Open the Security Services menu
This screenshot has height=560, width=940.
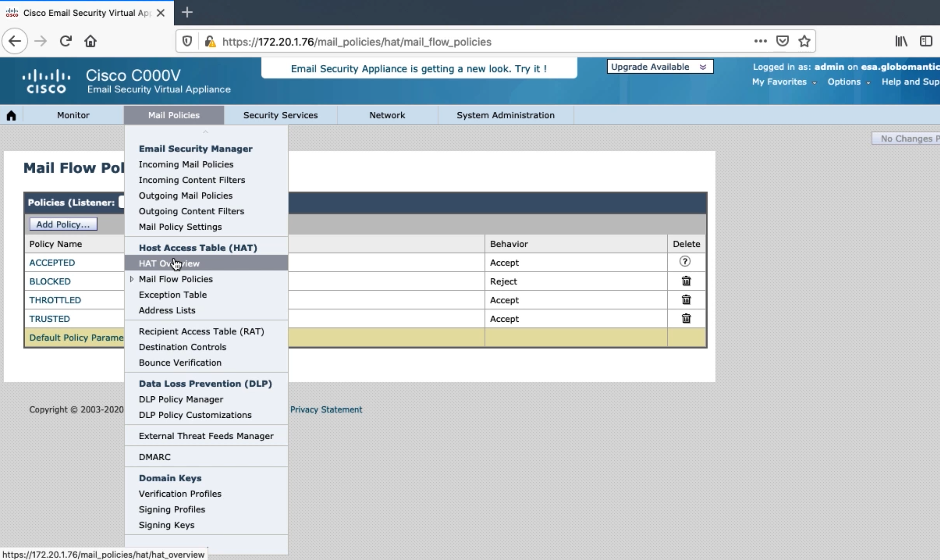click(x=280, y=115)
